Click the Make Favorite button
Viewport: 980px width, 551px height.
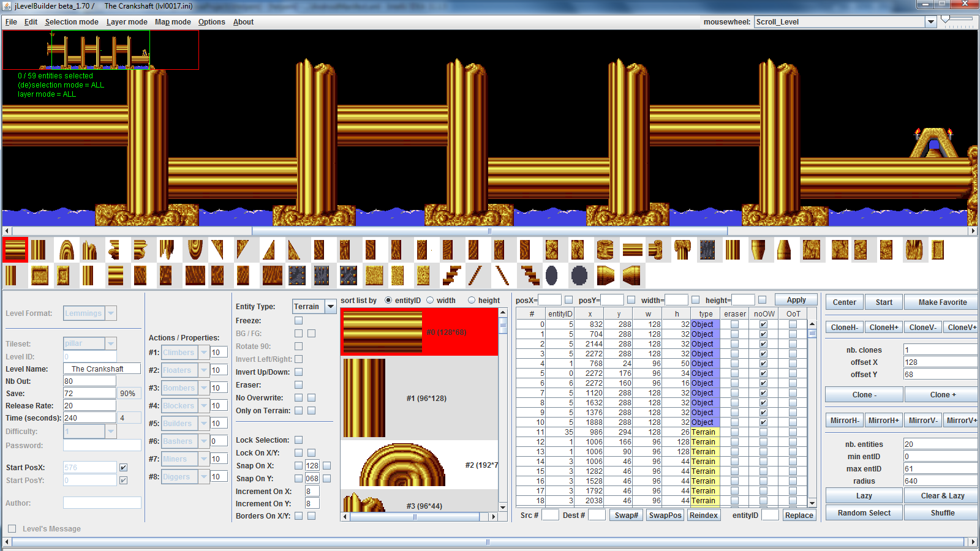pos(941,302)
